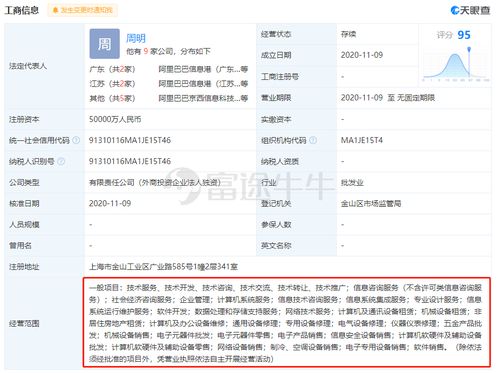Click the business scope paragraph text

[x=285, y=323]
